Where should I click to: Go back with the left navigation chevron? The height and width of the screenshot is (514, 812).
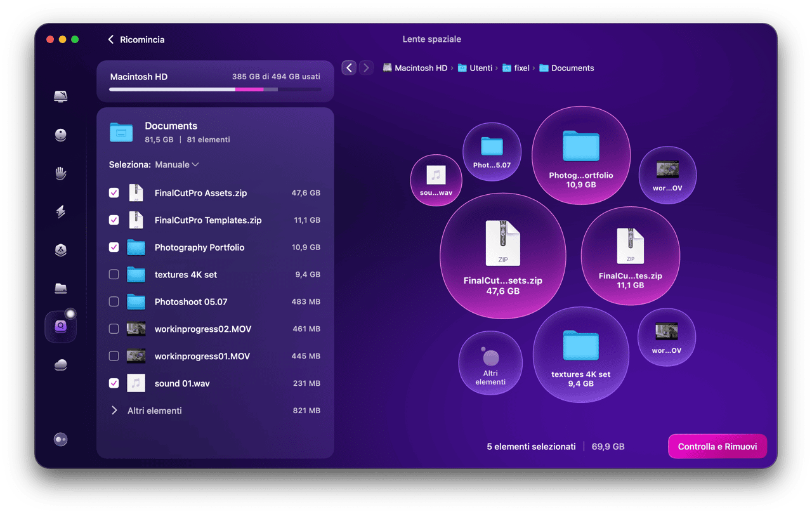click(x=349, y=68)
